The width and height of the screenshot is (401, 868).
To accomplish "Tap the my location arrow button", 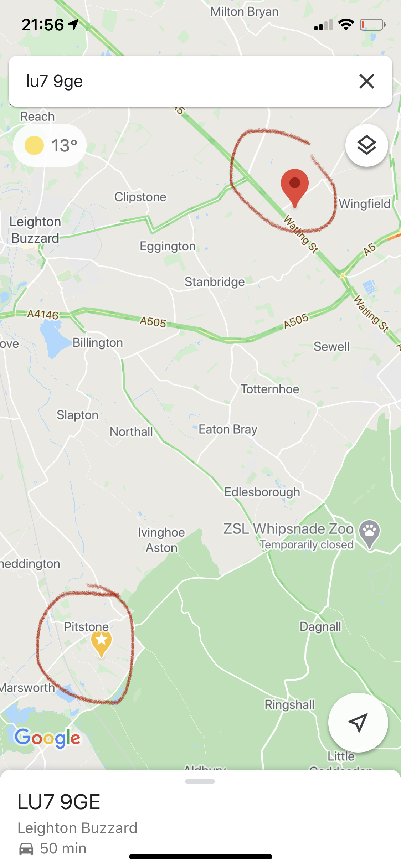I will point(358,723).
